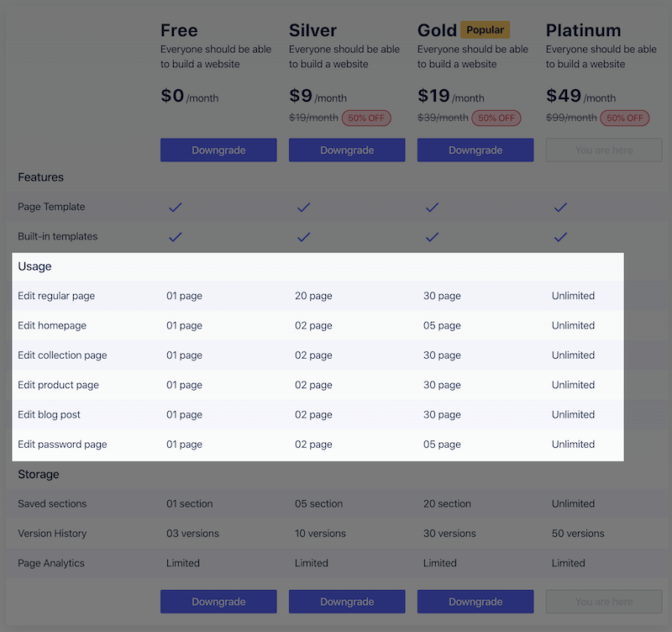
Task: Click Page Template checkmark under Platinum plan
Action: coord(561,207)
